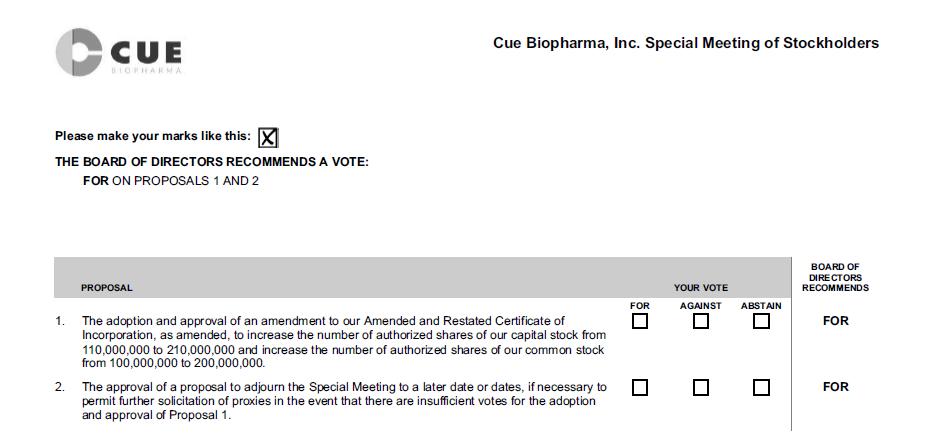
Task: Click the AGAINST column label
Action: [701, 306]
